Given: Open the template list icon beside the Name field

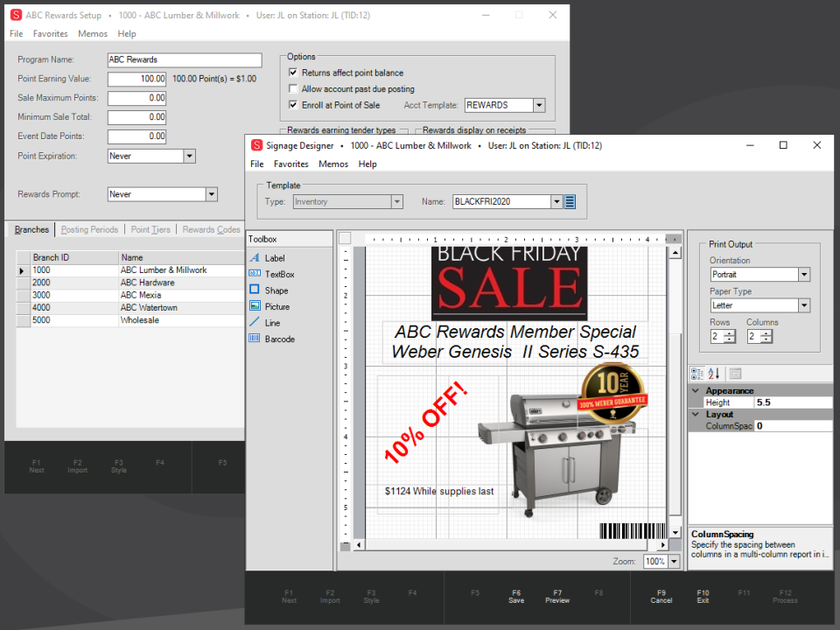Looking at the screenshot, I should click(570, 201).
